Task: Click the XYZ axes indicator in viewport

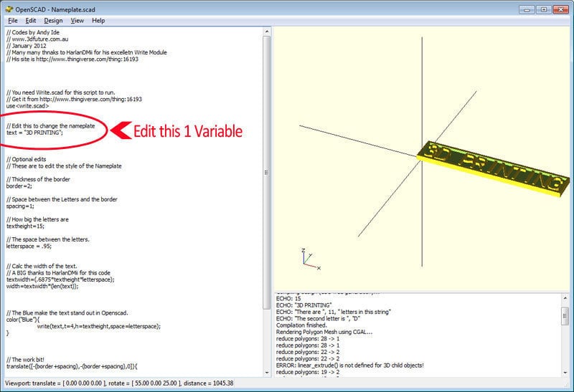Action: pos(309,259)
